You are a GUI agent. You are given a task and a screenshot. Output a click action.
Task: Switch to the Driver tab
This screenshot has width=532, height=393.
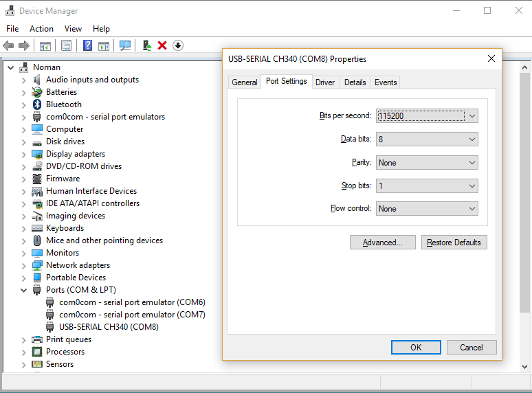325,82
